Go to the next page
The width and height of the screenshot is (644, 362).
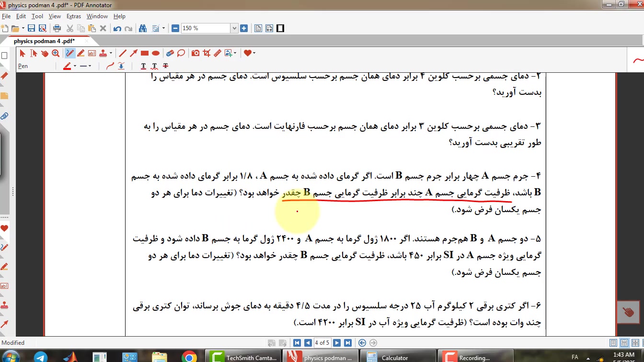[x=337, y=343]
